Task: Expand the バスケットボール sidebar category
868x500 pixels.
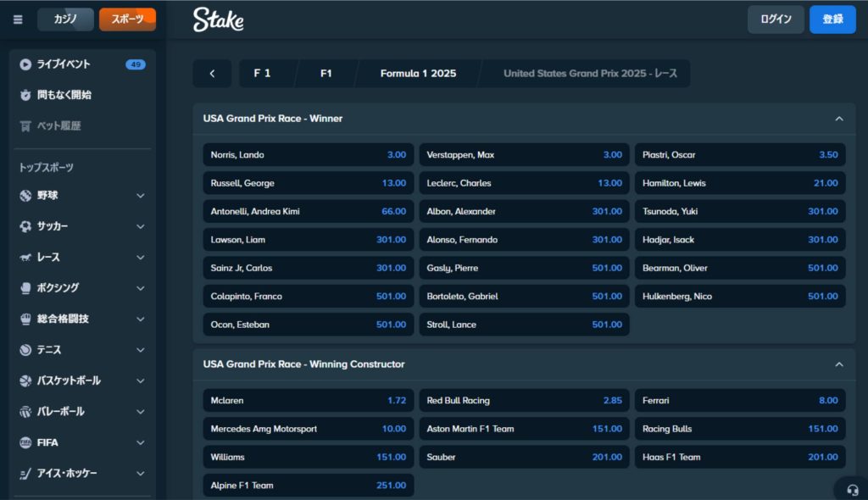Action: click(141, 381)
